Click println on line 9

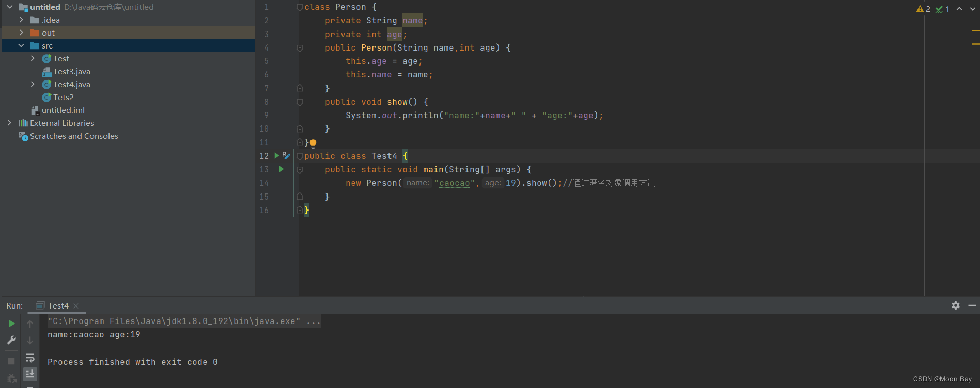421,115
